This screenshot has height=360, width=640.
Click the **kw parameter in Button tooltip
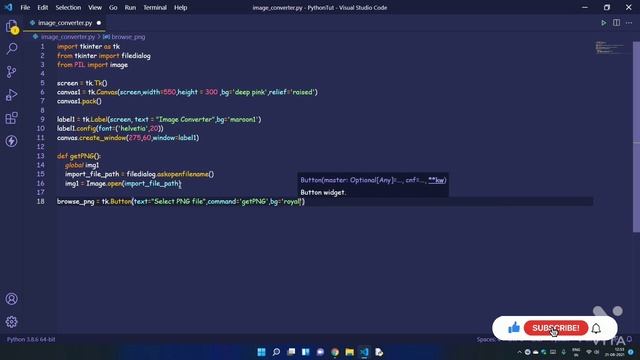[436, 180]
